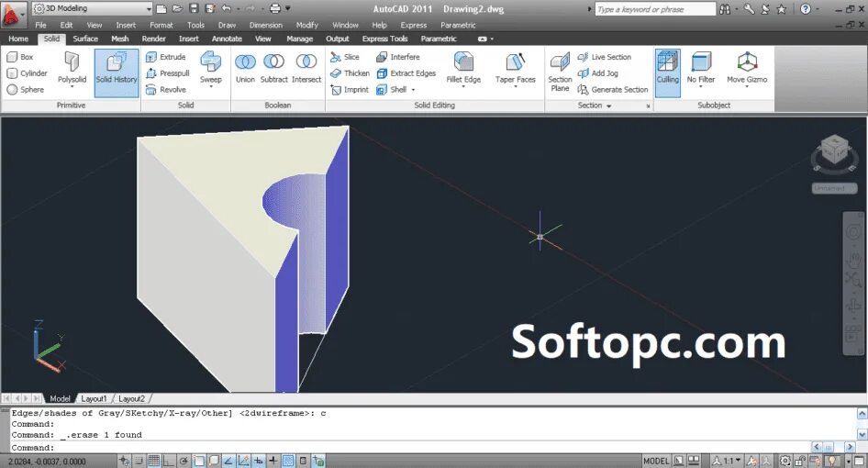Open the Sweep dropdown arrow
This screenshot has height=468, width=868.
coord(211,87)
